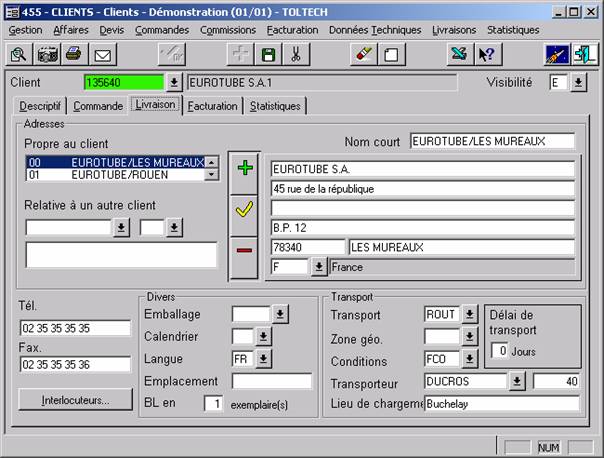Open the Langue dropdown
Viewport: 604px width, 458px height.
263,359
